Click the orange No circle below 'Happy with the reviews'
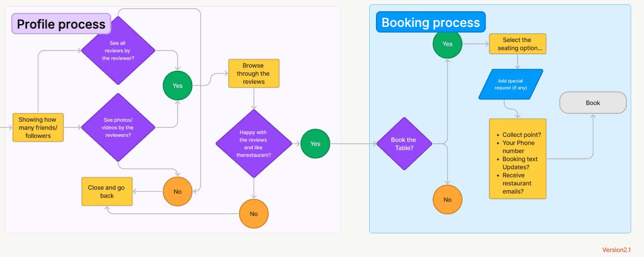This screenshot has width=644, height=257. pos(254,214)
